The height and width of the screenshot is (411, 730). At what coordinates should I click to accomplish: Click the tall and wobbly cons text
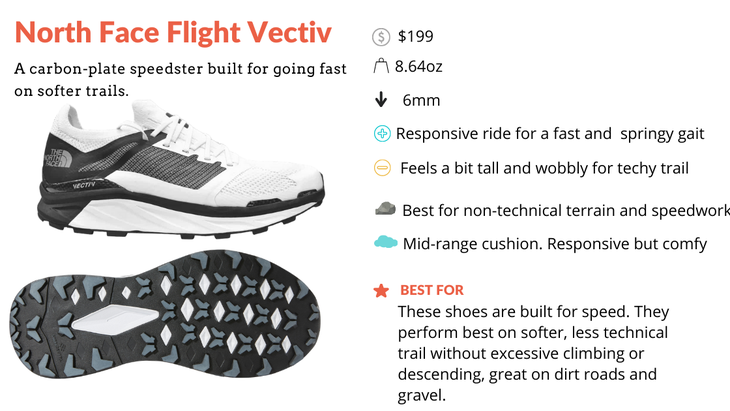point(544,168)
